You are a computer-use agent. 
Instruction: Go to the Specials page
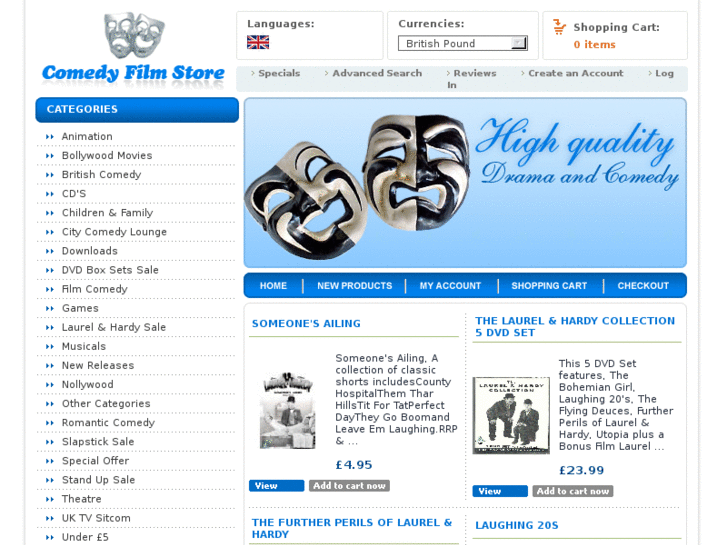[279, 73]
